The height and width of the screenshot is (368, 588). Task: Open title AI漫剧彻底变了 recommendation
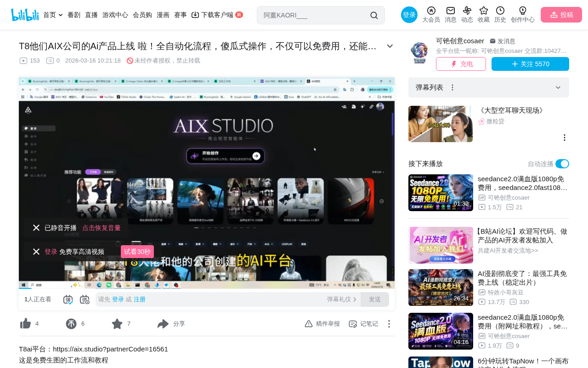tap(522, 278)
